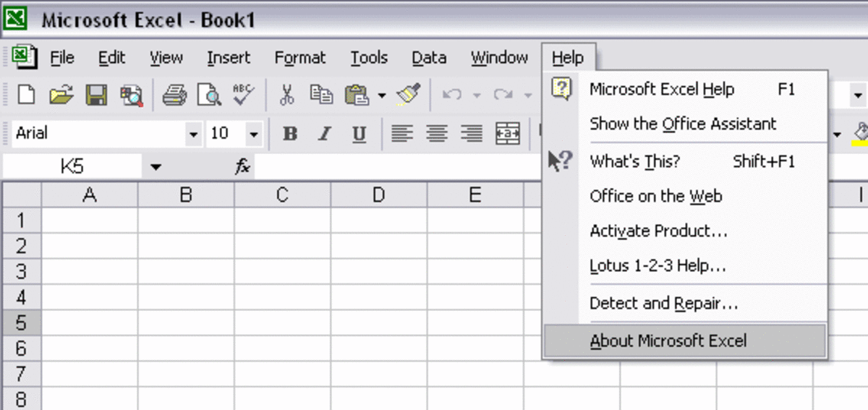Save the workbook with the floppy disk icon

point(96,95)
